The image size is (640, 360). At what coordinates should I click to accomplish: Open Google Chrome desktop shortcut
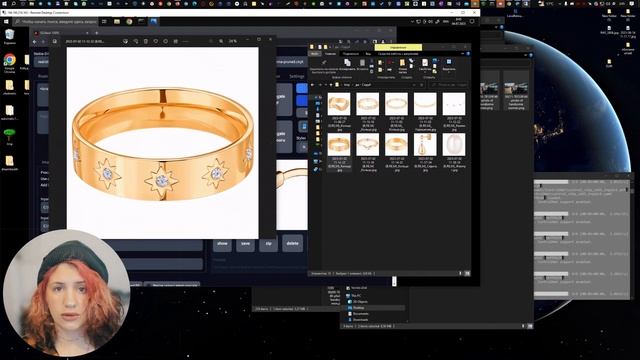coord(10,62)
